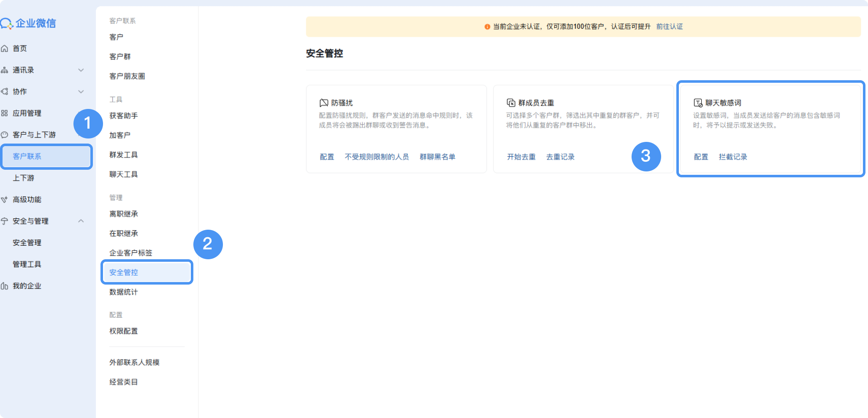This screenshot has width=868, height=418.
Task: Open 数据统计 menu item
Action: [x=124, y=292]
